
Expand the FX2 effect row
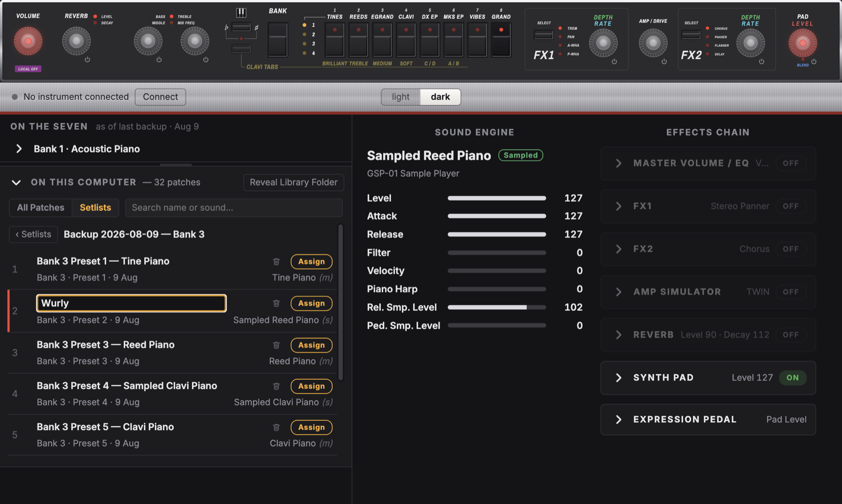tap(618, 249)
